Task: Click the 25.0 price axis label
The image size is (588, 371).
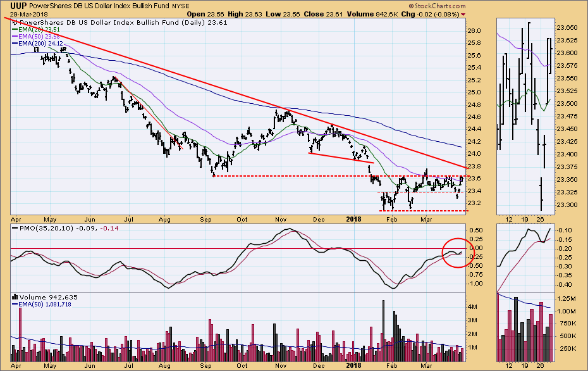Action: pyautogui.click(x=474, y=92)
